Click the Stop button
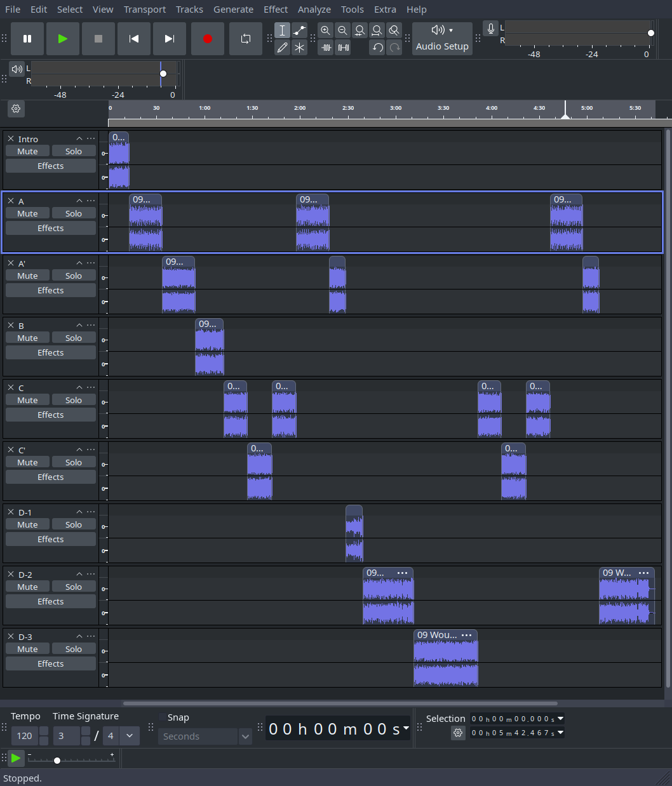The width and height of the screenshot is (672, 786). pyautogui.click(x=98, y=39)
